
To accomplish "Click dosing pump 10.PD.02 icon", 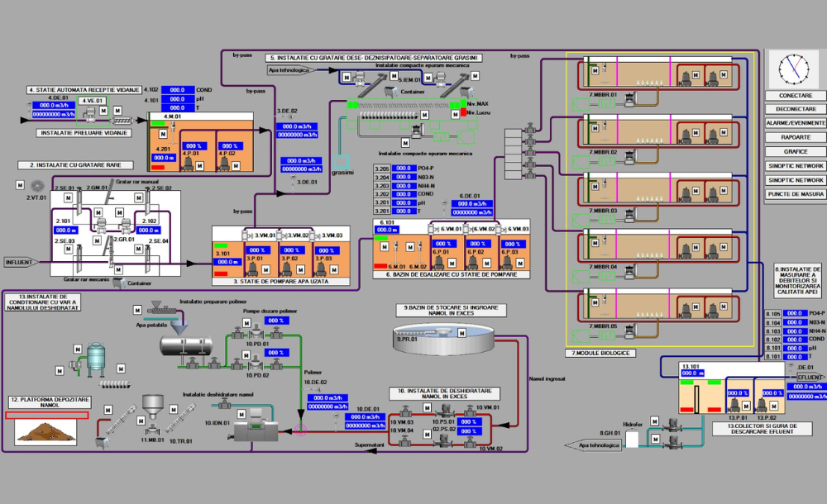I will pyautogui.click(x=256, y=364).
